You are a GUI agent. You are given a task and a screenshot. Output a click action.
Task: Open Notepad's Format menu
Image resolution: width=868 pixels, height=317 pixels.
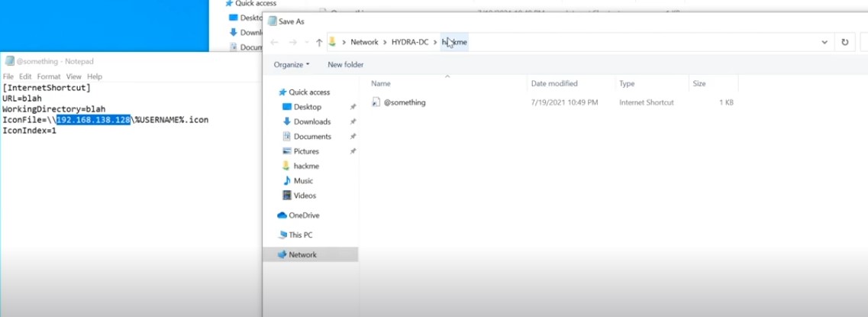(49, 76)
